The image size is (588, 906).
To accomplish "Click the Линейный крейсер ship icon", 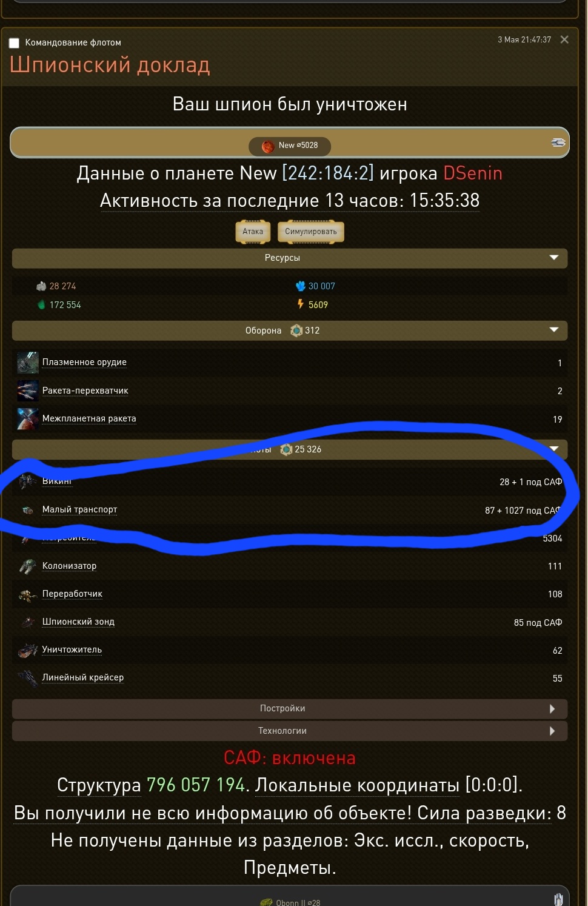I will point(28,678).
